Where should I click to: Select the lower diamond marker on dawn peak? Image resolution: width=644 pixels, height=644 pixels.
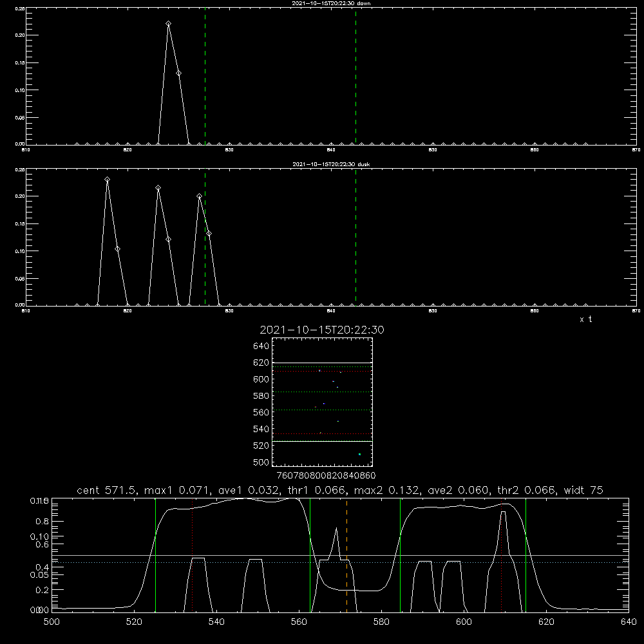pyautogui.click(x=178, y=73)
